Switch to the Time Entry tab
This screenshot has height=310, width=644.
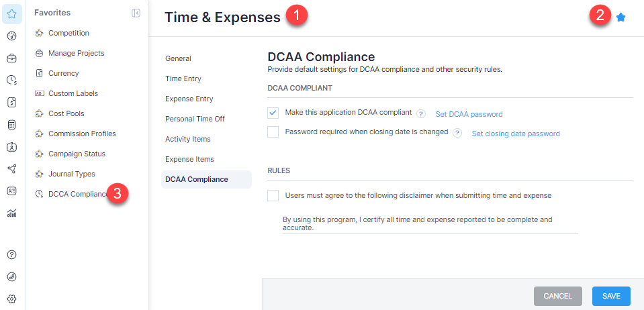[x=183, y=79]
